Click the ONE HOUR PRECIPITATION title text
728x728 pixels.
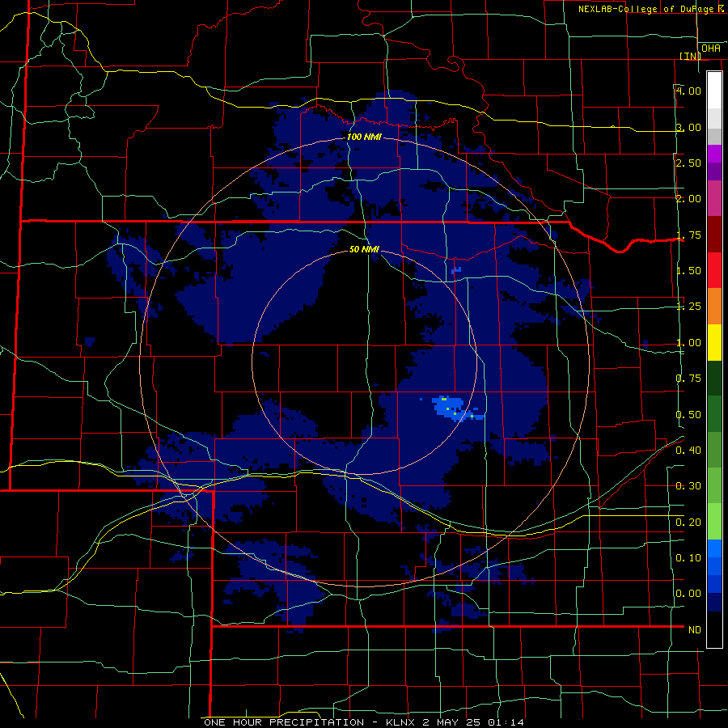click(x=284, y=722)
